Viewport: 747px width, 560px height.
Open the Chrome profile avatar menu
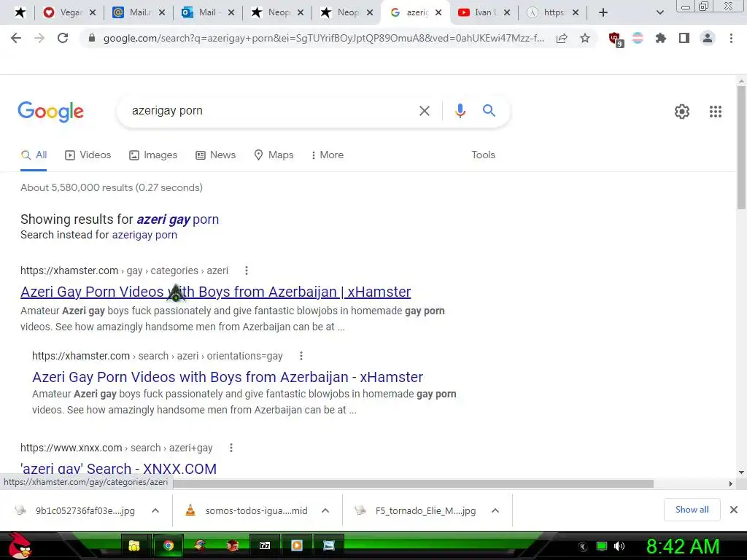[708, 38]
